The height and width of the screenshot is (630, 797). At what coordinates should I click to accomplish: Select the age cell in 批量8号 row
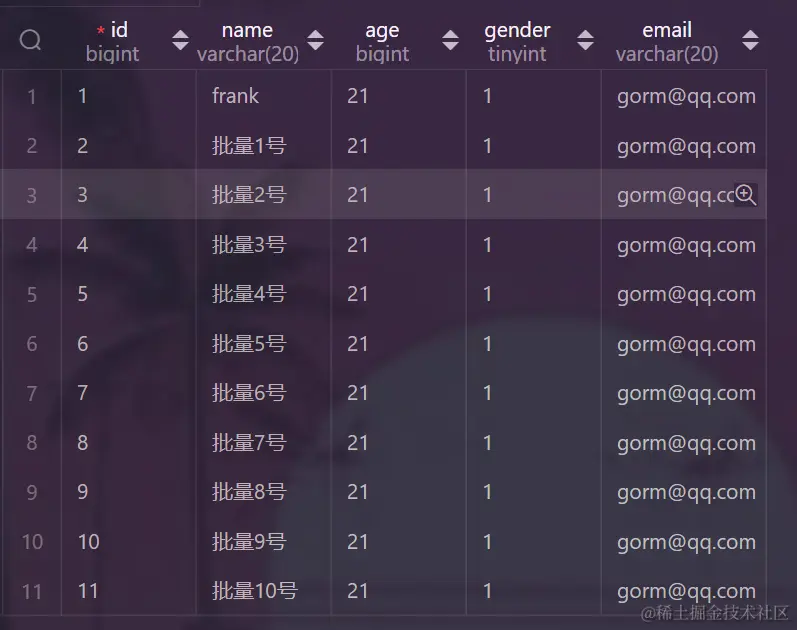[398, 492]
